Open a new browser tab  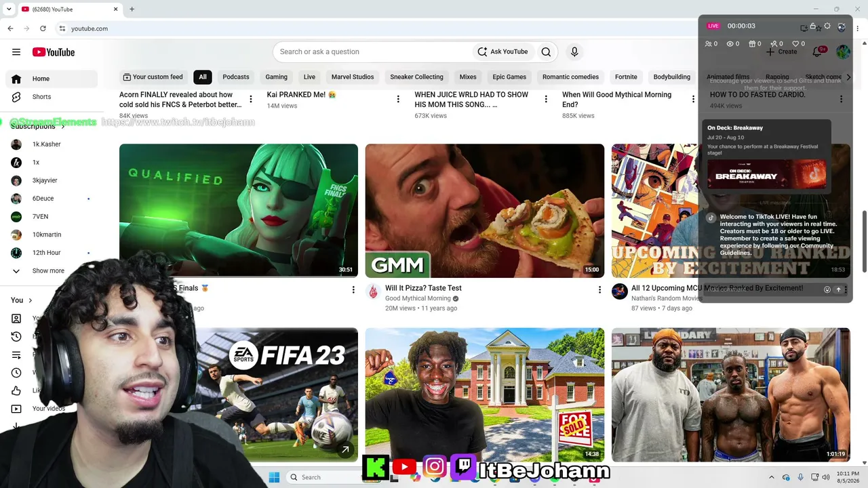132,9
